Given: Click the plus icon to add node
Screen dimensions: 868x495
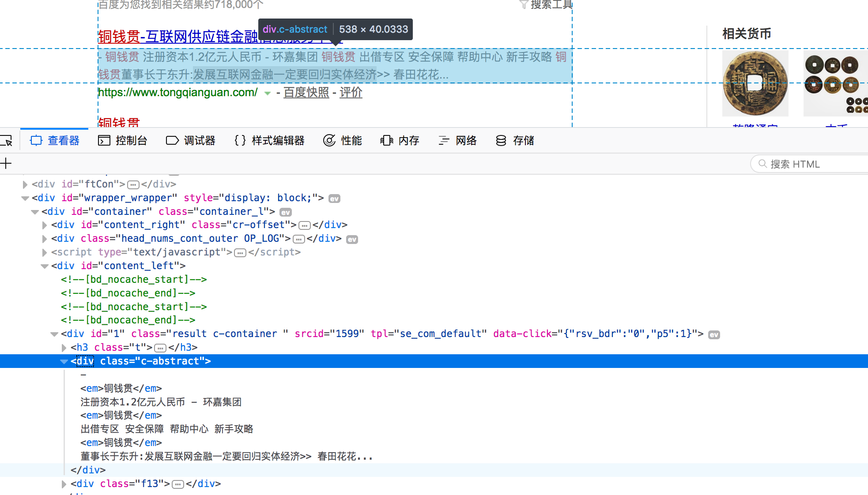Looking at the screenshot, I should [x=6, y=164].
